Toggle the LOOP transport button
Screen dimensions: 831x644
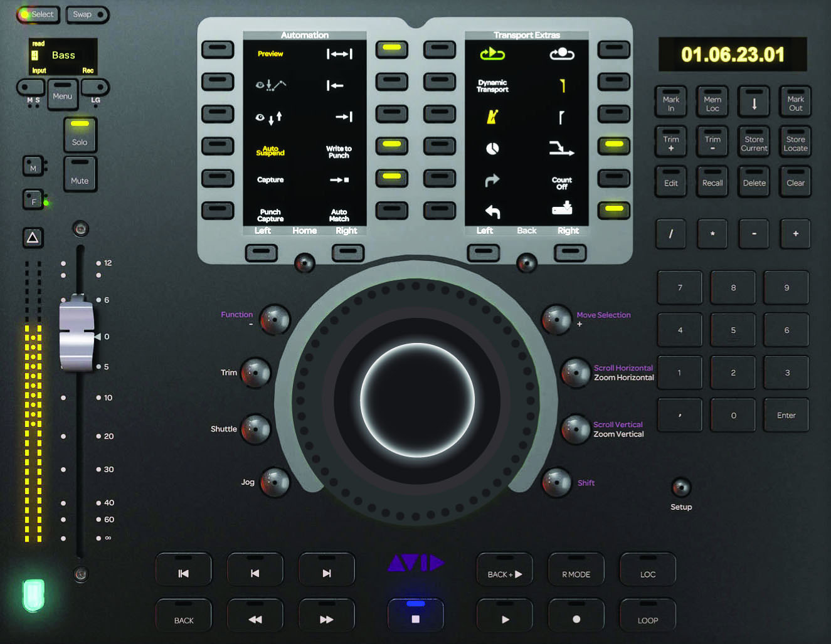click(x=648, y=616)
